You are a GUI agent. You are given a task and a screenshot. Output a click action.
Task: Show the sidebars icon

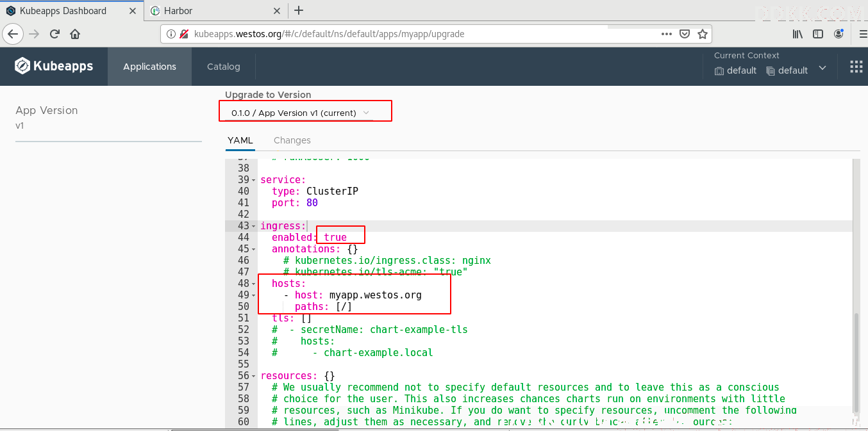818,34
